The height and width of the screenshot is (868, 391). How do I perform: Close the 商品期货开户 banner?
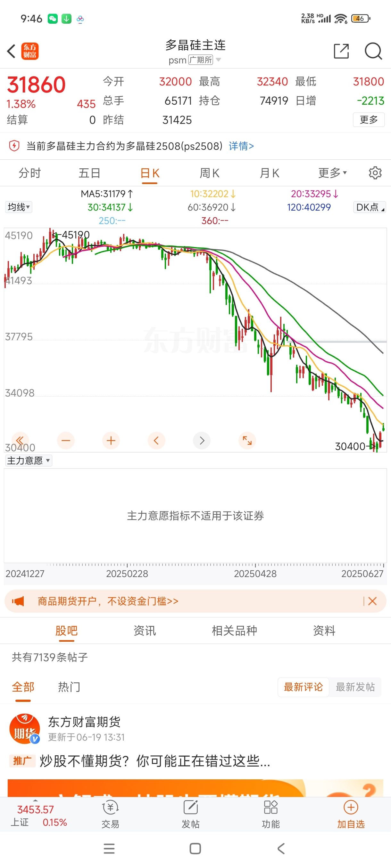pyautogui.click(x=372, y=601)
